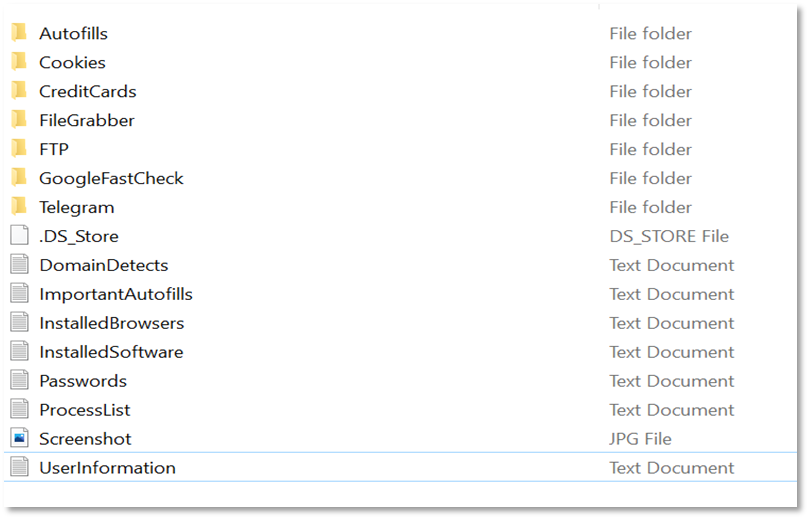The height and width of the screenshot is (520, 810).
Task: Click the blank .DS_Store file icon
Action: (x=20, y=235)
